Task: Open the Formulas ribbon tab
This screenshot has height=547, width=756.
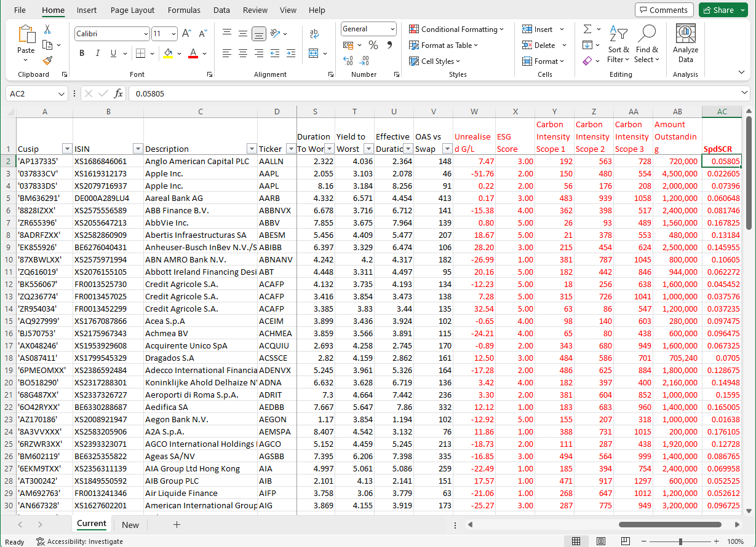Action: pyautogui.click(x=184, y=10)
